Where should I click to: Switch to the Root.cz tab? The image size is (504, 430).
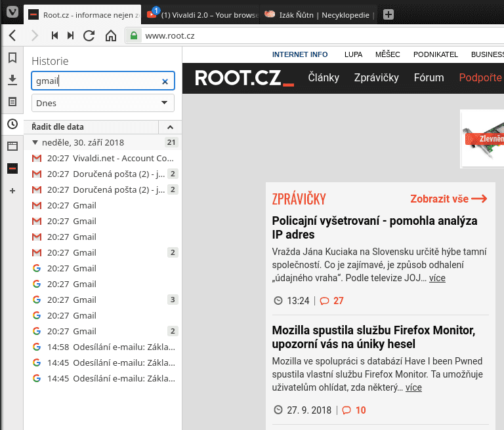[x=82, y=15]
